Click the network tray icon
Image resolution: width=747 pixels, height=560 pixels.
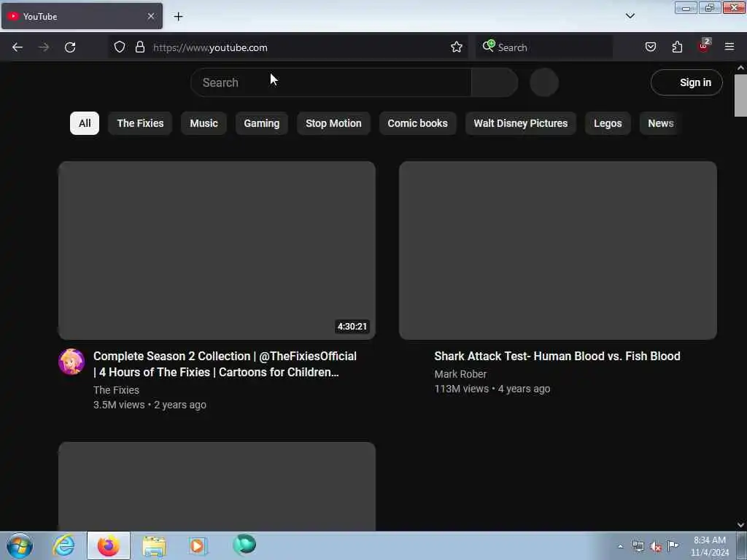click(638, 546)
